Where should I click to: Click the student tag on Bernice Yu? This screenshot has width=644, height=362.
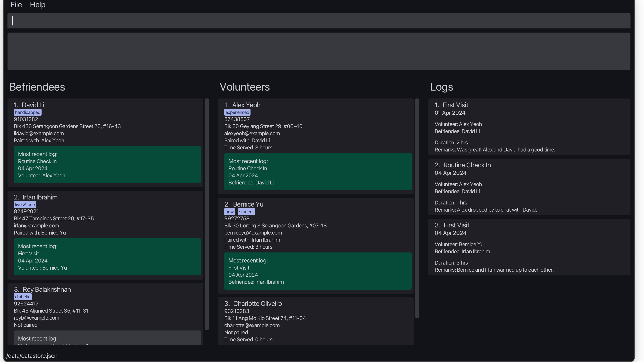(246, 212)
